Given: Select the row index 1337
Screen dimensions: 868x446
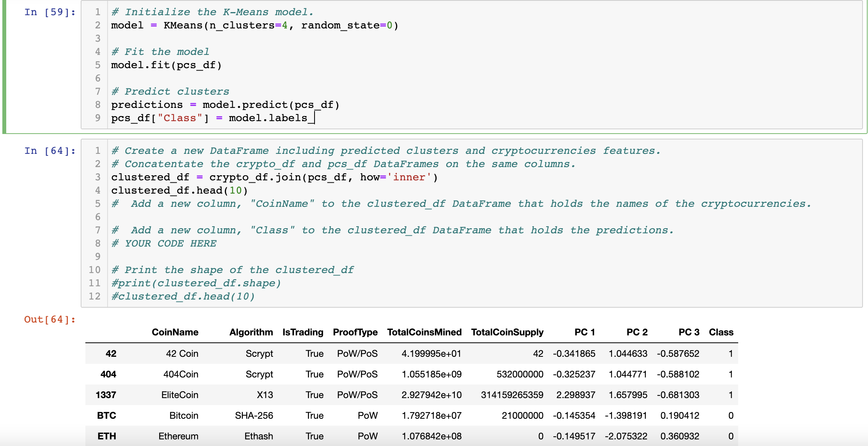Looking at the screenshot, I should tap(106, 395).
